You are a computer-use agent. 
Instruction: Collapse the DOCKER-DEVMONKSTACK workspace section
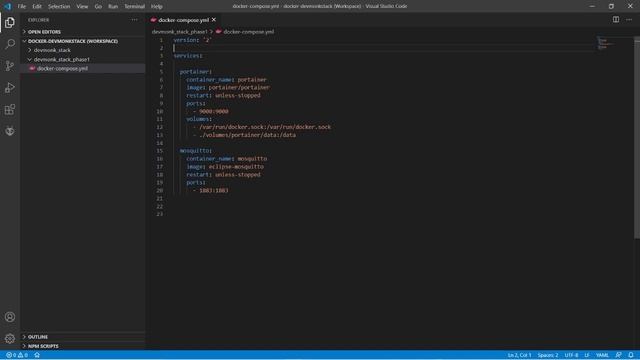click(x=83, y=41)
